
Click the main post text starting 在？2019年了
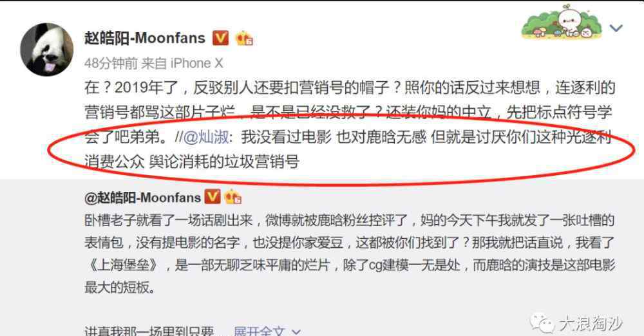350,112
